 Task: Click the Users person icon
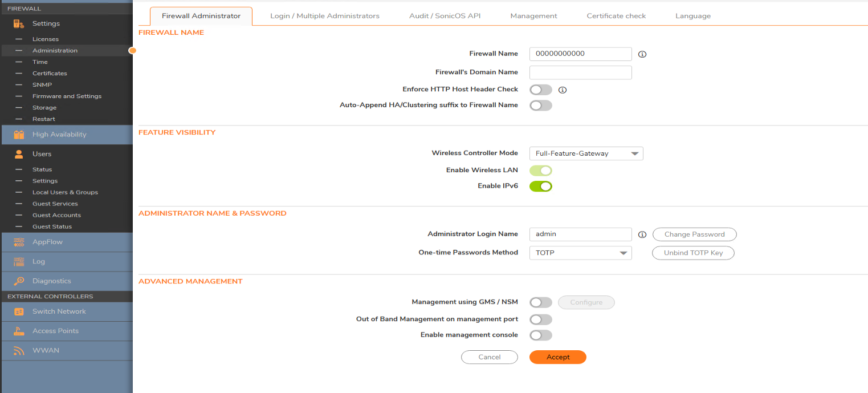[19, 154]
